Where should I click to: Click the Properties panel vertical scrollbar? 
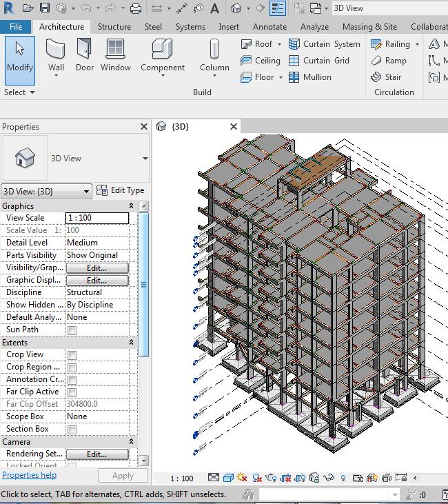point(143,284)
